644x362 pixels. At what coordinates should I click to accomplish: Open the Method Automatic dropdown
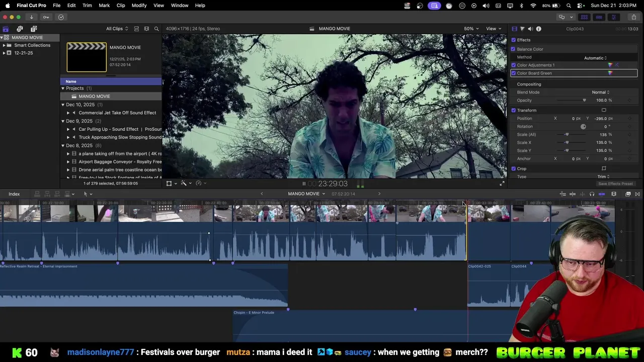pos(595,58)
